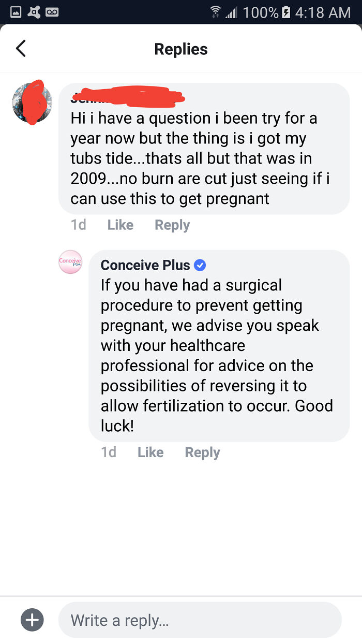This screenshot has height=644, width=362.
Task: Like the Conceive Plus response
Action: [x=150, y=452]
